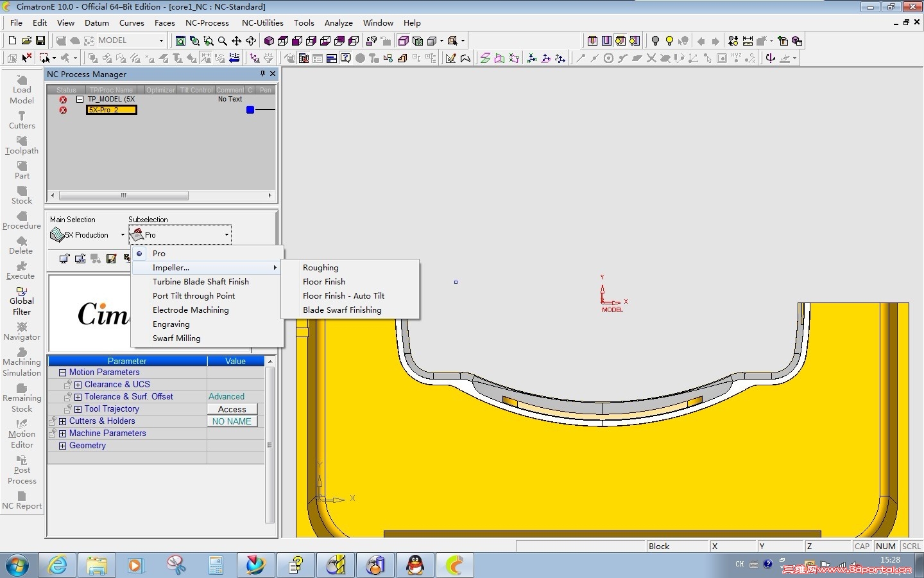Click the process list horizontal scrollbar
The width and height of the screenshot is (924, 578).
point(123,195)
